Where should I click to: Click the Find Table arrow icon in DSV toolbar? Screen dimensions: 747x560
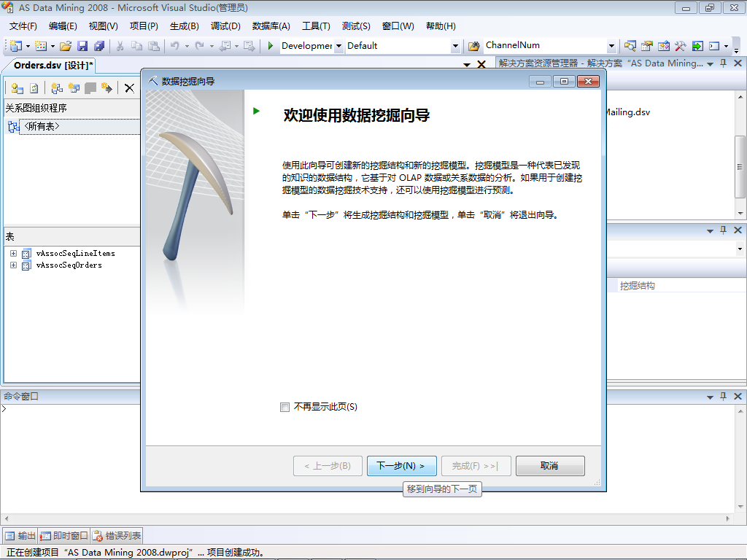[x=107, y=88]
